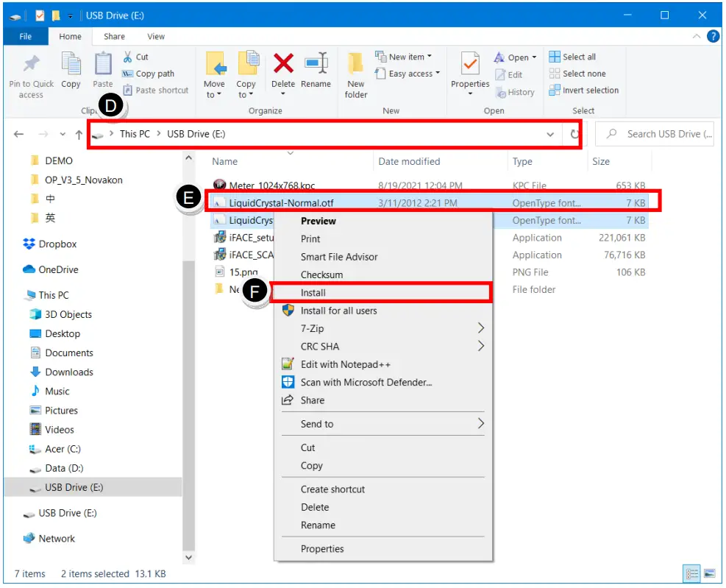Open the recent locations chevron
The height and width of the screenshot is (588, 726).
[63, 135]
